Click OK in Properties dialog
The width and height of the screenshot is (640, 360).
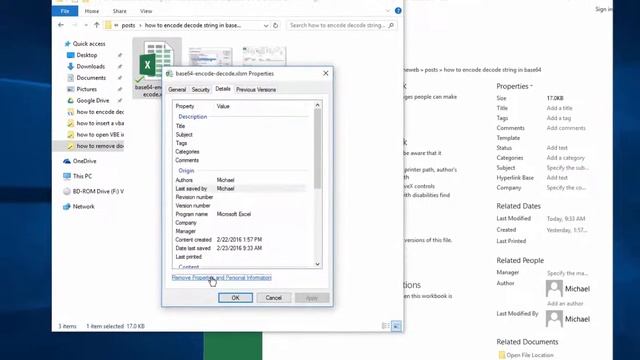[x=236, y=298]
